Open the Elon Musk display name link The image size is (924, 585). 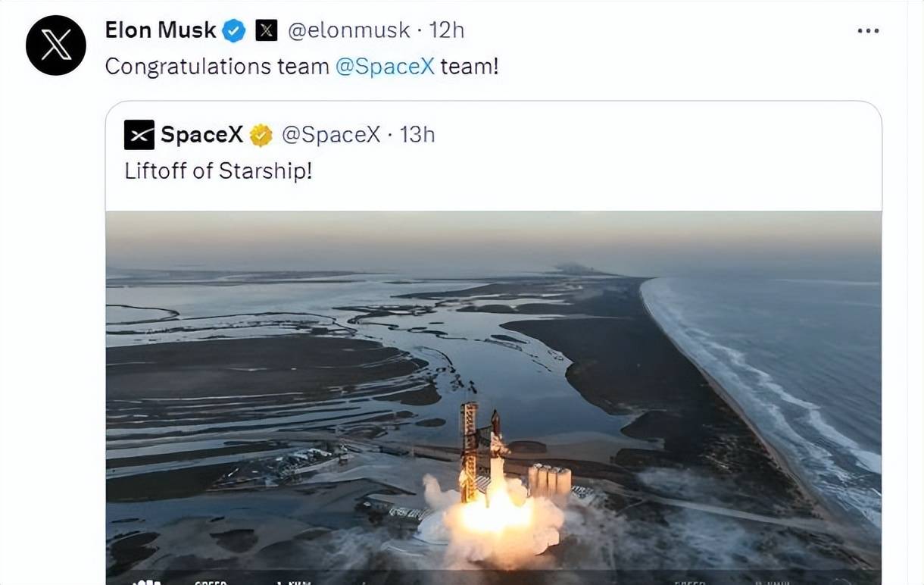(x=161, y=30)
